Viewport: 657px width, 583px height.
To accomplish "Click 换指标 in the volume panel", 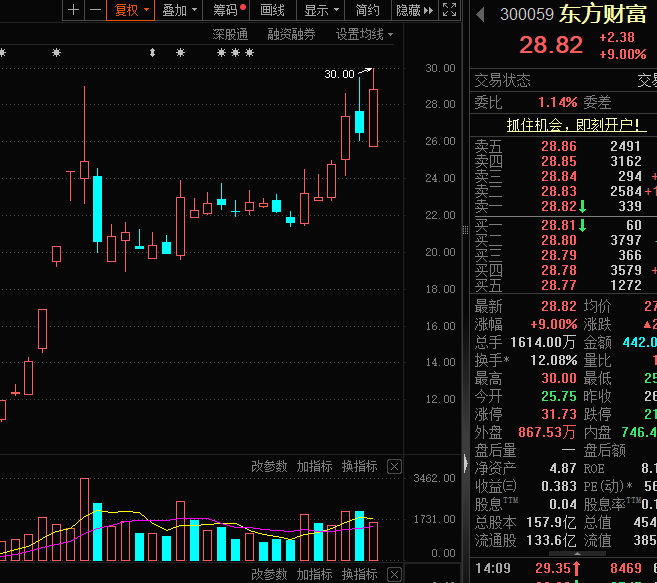I will coord(360,466).
